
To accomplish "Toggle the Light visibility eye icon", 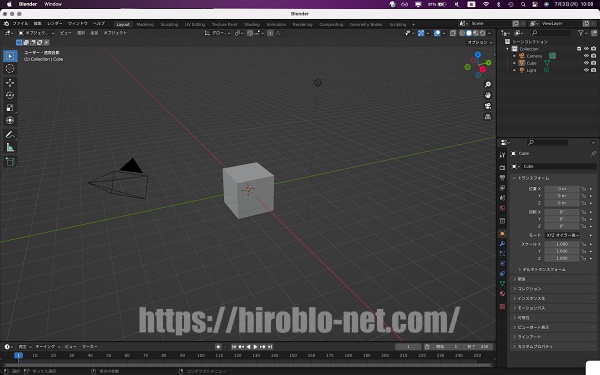I will (x=586, y=70).
